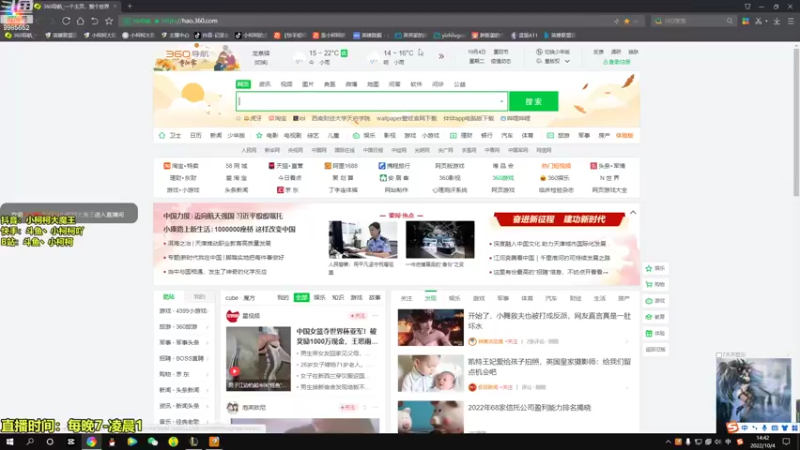Click the play button on the basketball video
Image resolution: width=800 pixels, height=450 pixels.
(234, 371)
